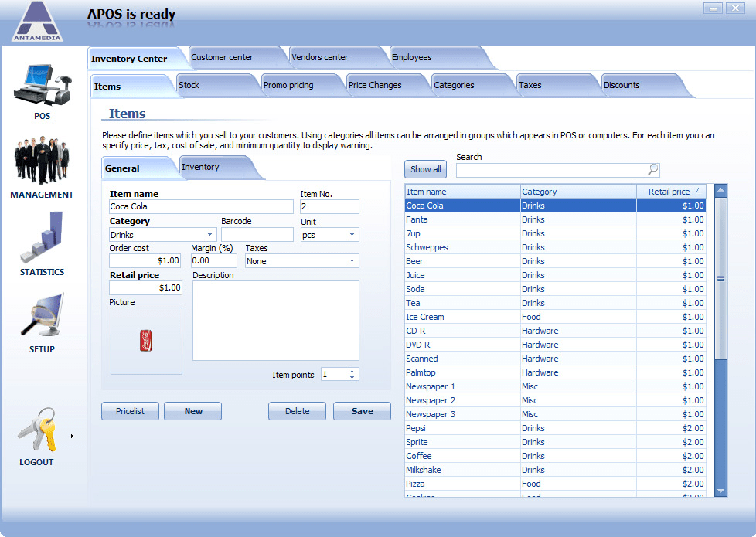Click the Pricelist button
The width and height of the screenshot is (756, 537).
tap(130, 411)
